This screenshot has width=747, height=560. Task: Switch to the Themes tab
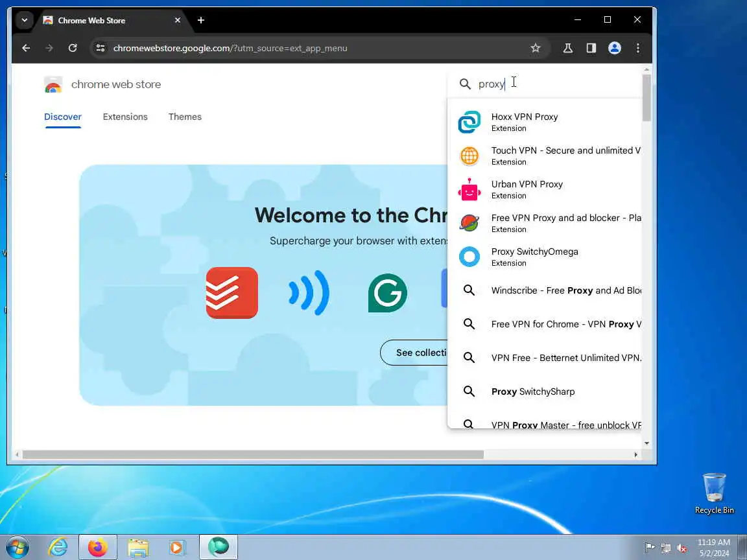(185, 117)
